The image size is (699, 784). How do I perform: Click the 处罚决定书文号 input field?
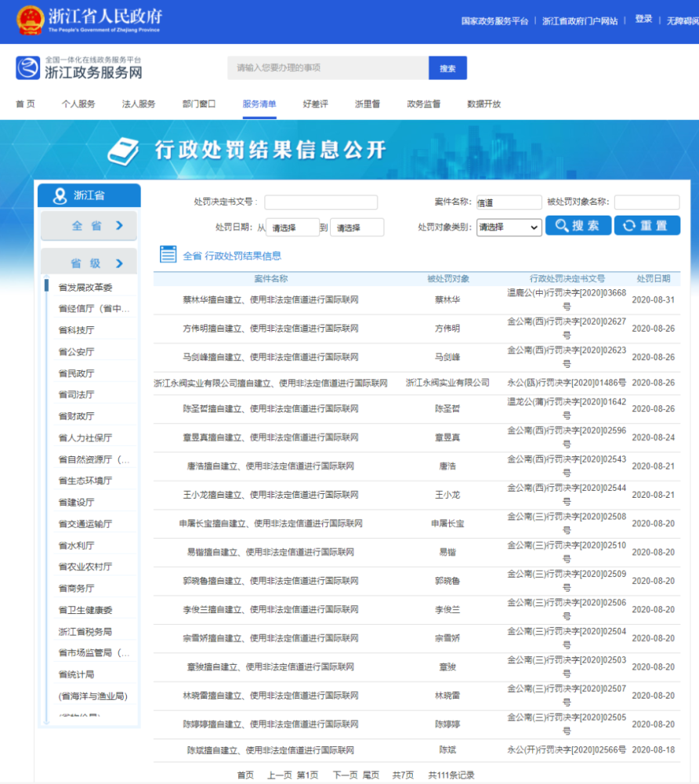click(x=321, y=202)
